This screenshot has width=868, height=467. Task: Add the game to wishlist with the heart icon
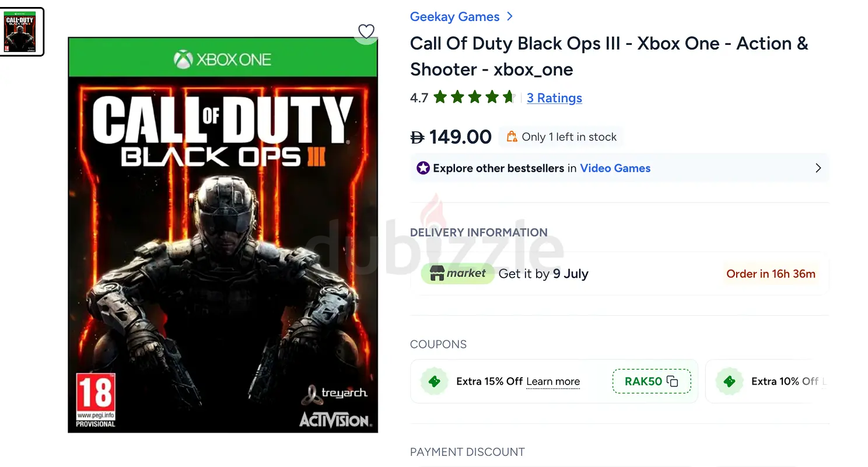tap(366, 31)
